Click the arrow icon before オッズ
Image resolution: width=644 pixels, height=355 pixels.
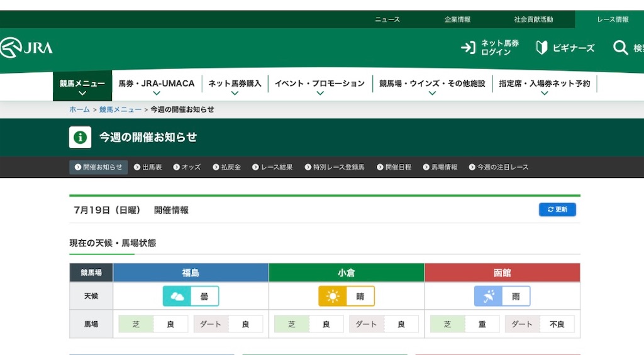coord(177,167)
